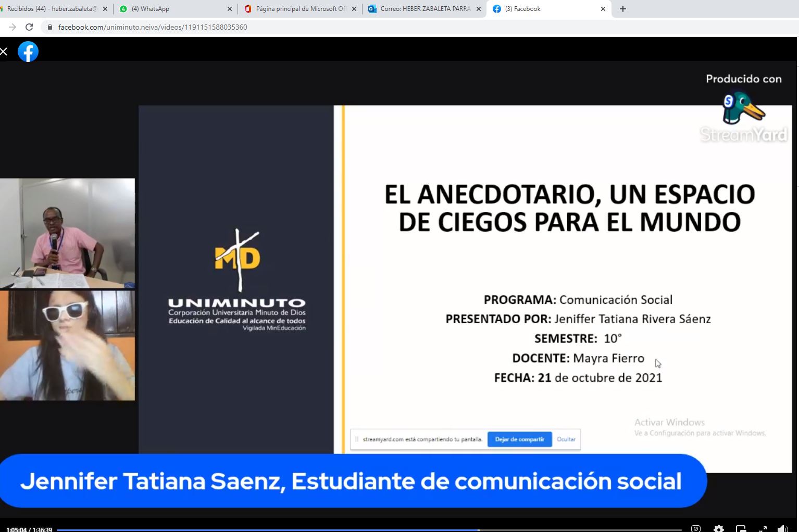Click the 1:05:04 / 1:36:39 time display
Screen dimensions: 799x532
pyautogui.click(x=29, y=529)
